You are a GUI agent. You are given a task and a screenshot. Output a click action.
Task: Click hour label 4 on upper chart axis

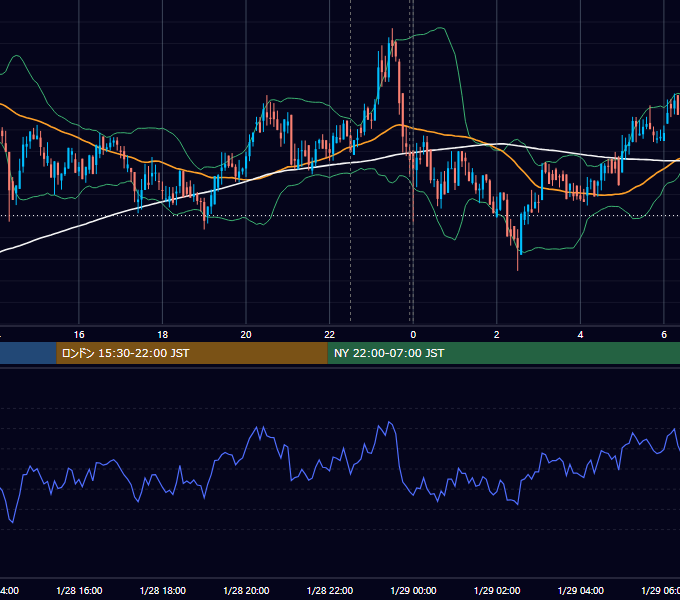pyautogui.click(x=580, y=334)
